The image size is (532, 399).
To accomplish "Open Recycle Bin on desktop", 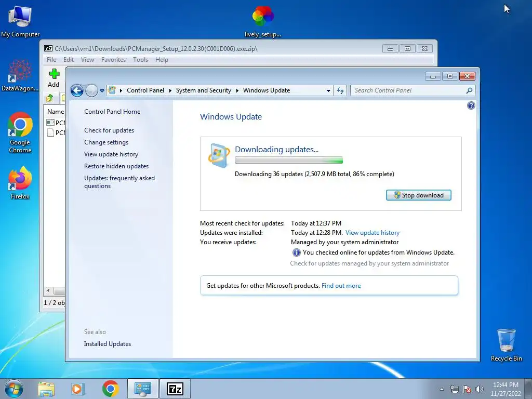I will pos(506,345).
